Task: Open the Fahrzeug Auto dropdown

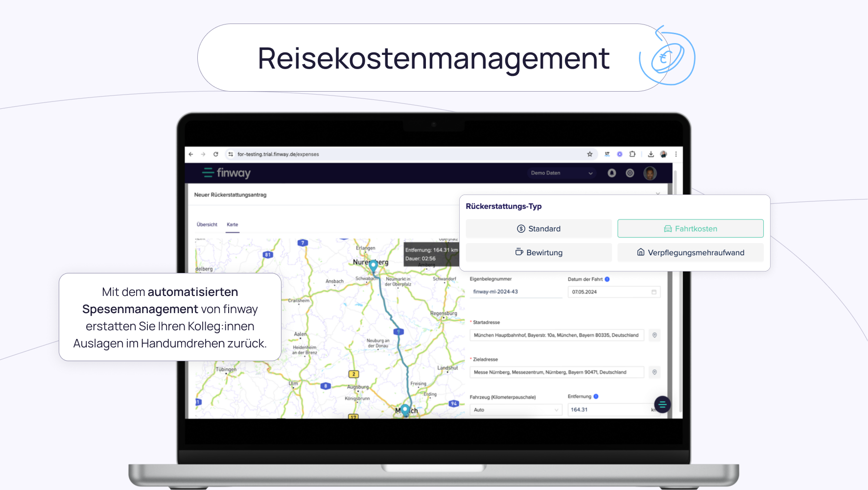Action: (x=516, y=410)
